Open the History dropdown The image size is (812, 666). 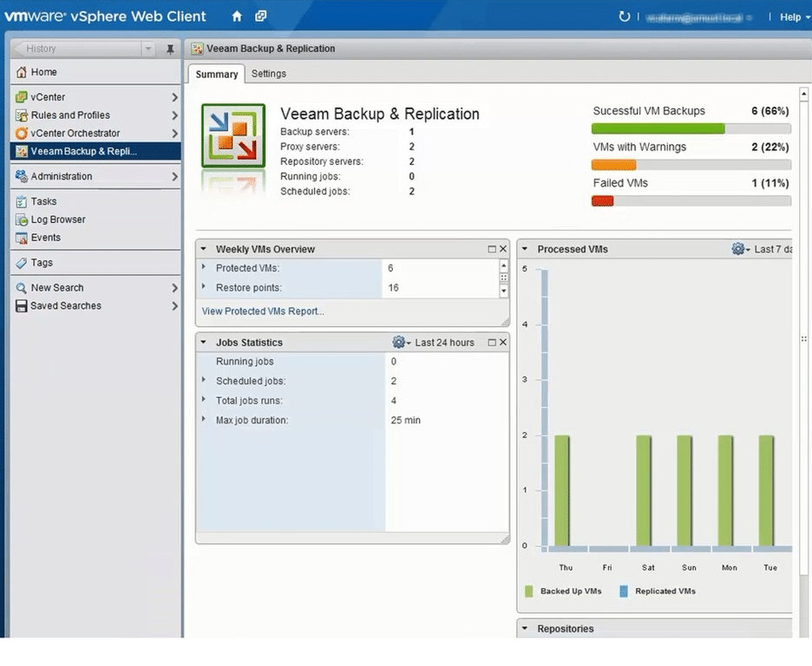click(148, 49)
